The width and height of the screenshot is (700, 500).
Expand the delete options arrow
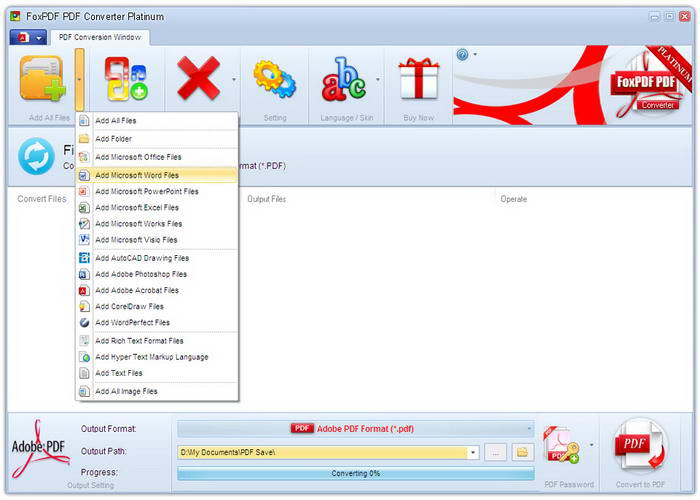click(234, 79)
